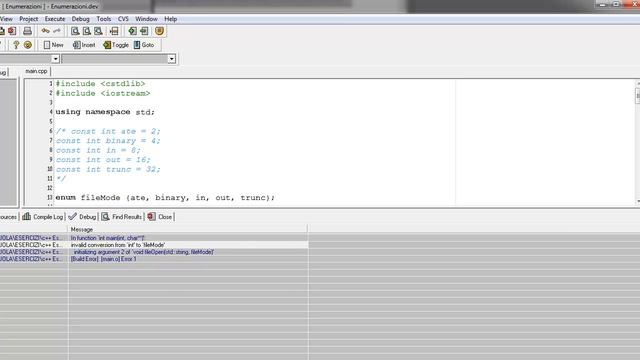Click the '#include <iostream>' code line
The height and width of the screenshot is (360, 640).
[103, 93]
